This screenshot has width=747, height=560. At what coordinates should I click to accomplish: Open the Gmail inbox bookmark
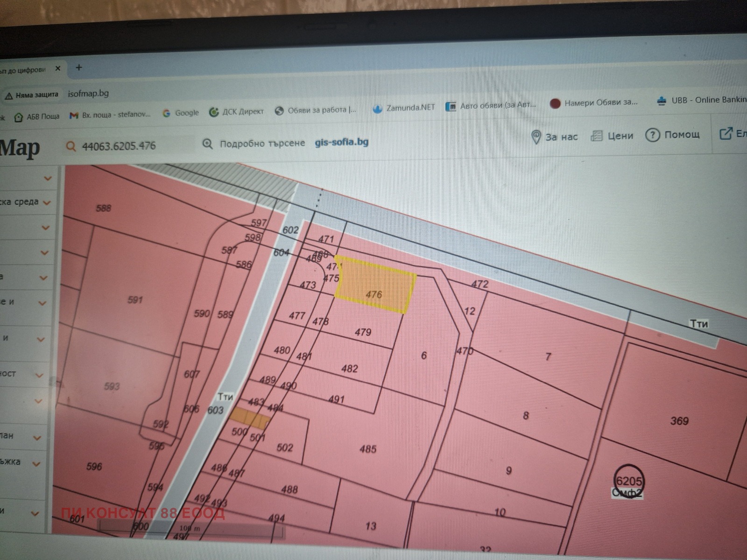pos(110,115)
